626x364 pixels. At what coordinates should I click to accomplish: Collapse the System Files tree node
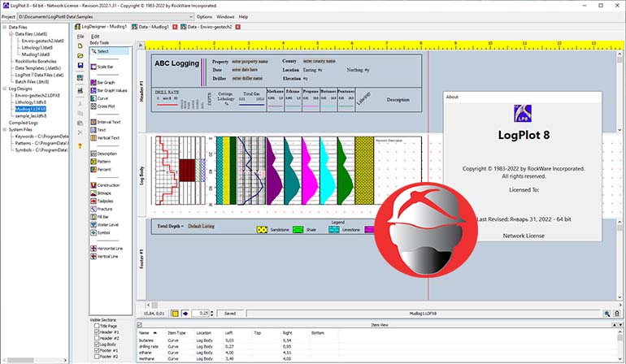(4, 129)
